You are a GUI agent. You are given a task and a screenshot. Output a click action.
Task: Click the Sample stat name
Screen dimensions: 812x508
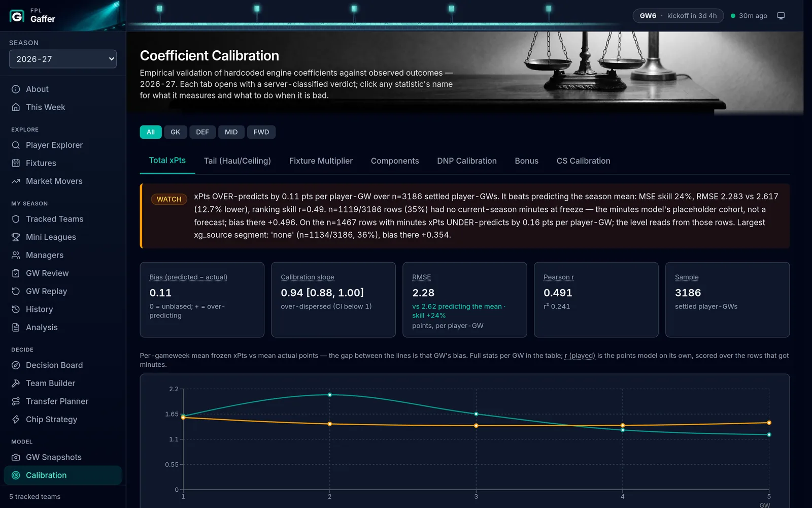[x=687, y=277]
